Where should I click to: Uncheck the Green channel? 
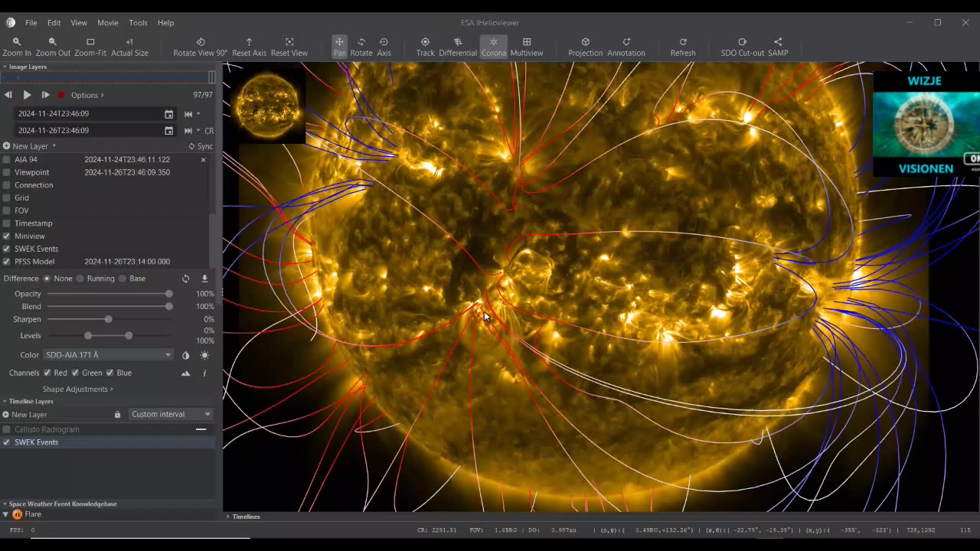75,373
